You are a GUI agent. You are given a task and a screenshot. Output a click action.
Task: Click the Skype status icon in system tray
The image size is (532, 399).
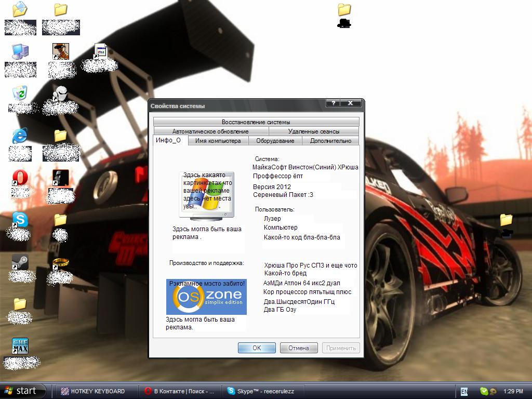(484, 391)
